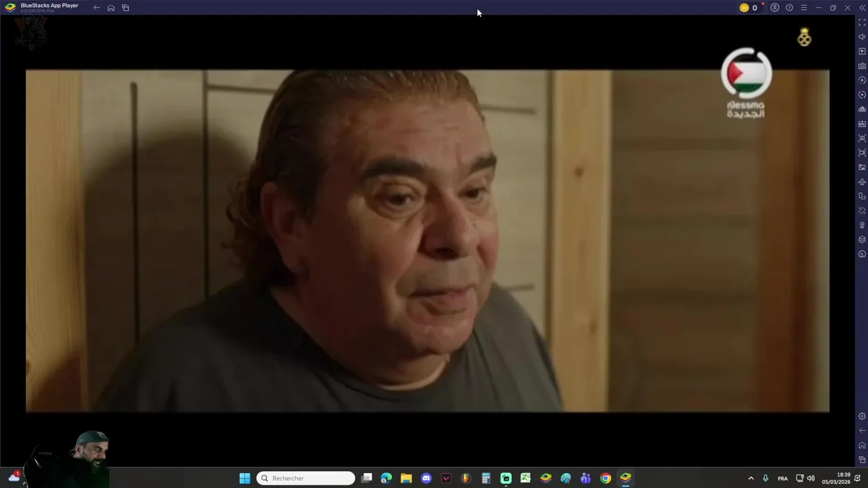Viewport: 868px width, 488px height.
Task: Open the media folder icon in sidebar
Action: pyautogui.click(x=862, y=167)
